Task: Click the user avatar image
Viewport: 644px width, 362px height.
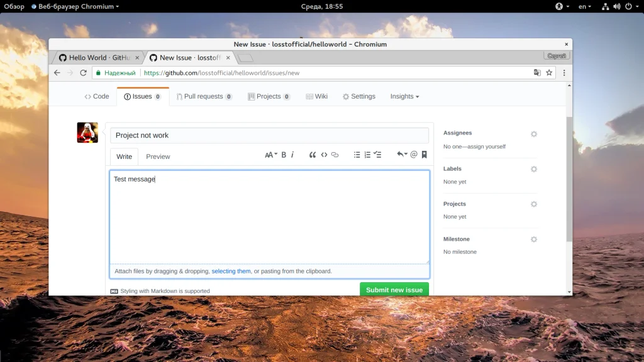Action: pyautogui.click(x=87, y=133)
